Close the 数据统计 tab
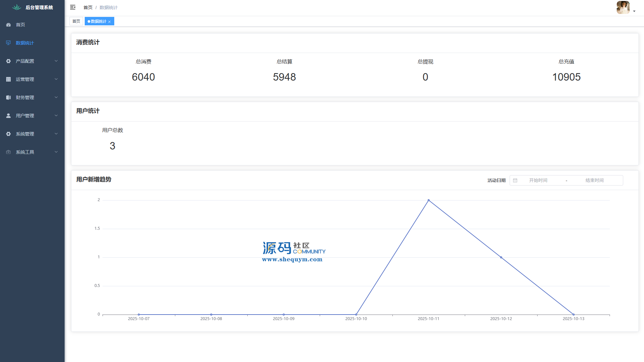This screenshot has width=644, height=362. [109, 22]
